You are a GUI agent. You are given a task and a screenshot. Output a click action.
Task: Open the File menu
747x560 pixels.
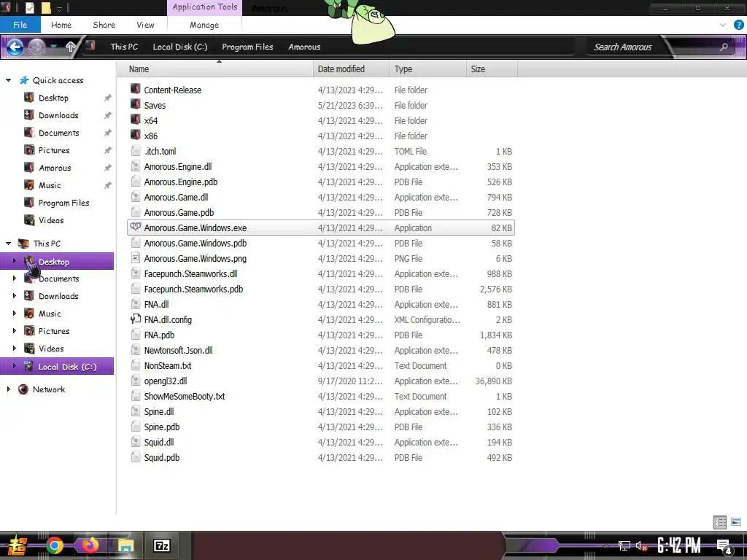(x=20, y=25)
